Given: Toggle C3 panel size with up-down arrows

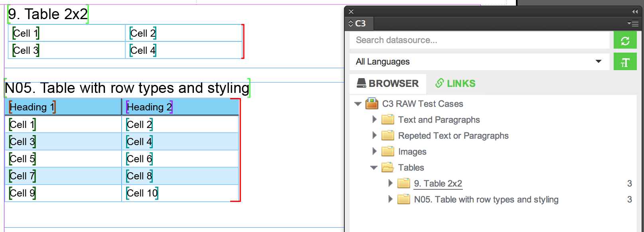Looking at the screenshot, I should 351,24.
